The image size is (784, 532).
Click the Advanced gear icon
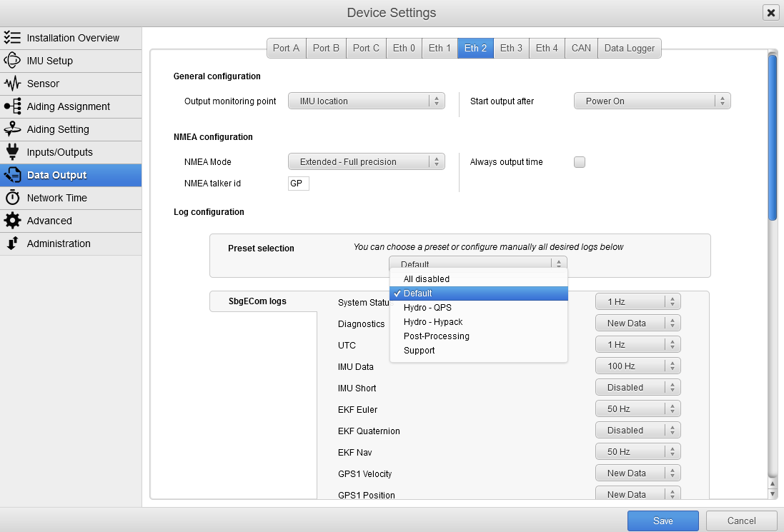(12, 221)
